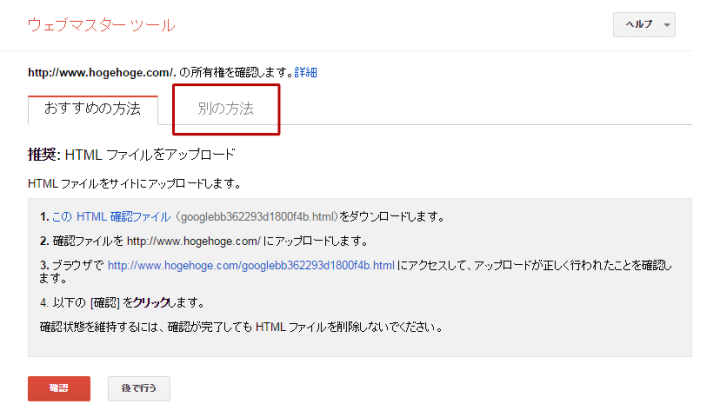
Task: Open the googlebb362293d1800f4b.html URL link in step 3
Action: 251,265
